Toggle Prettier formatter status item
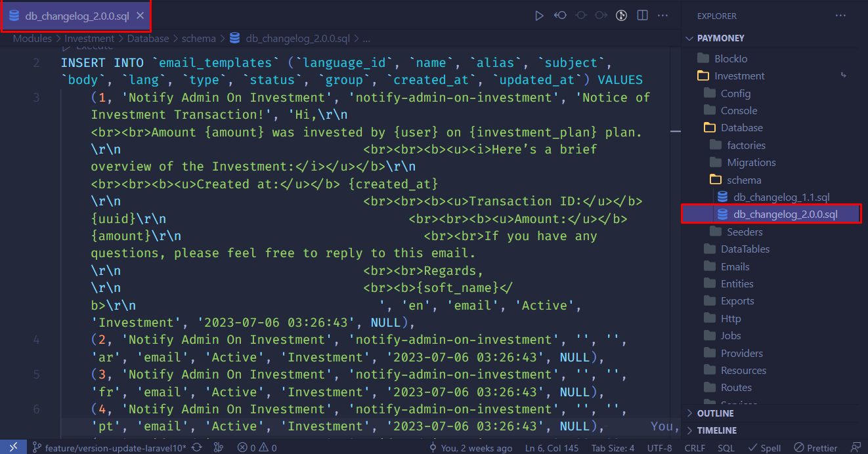The width and height of the screenshot is (868, 454). (817, 447)
